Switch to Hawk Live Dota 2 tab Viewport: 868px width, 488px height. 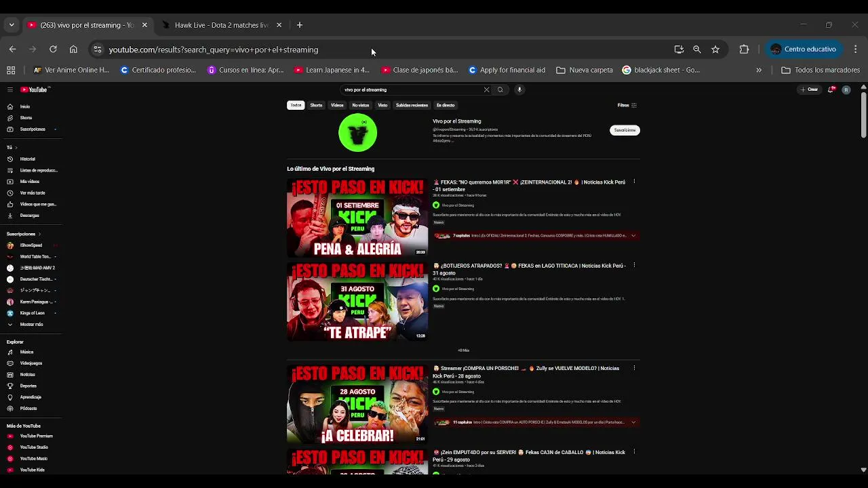(x=221, y=25)
